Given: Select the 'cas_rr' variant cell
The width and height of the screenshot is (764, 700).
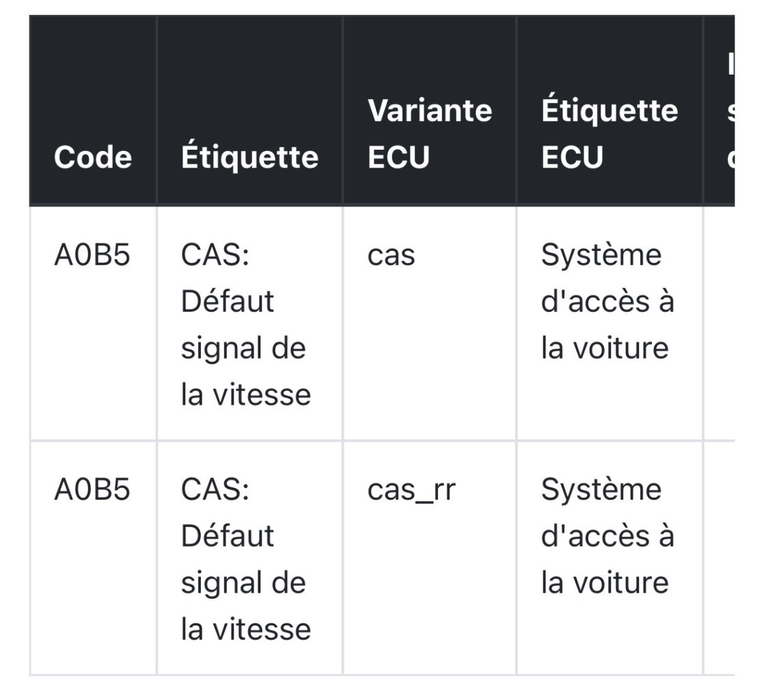Looking at the screenshot, I should [411, 490].
